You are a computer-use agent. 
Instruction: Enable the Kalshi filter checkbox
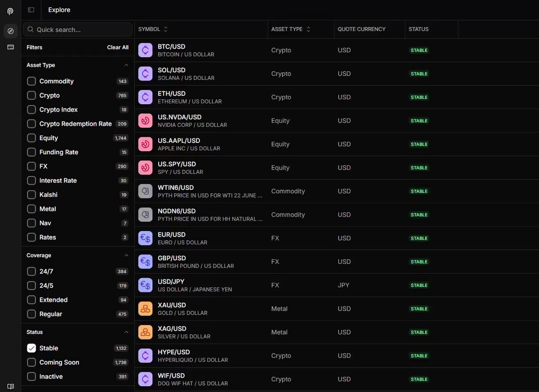click(x=31, y=195)
